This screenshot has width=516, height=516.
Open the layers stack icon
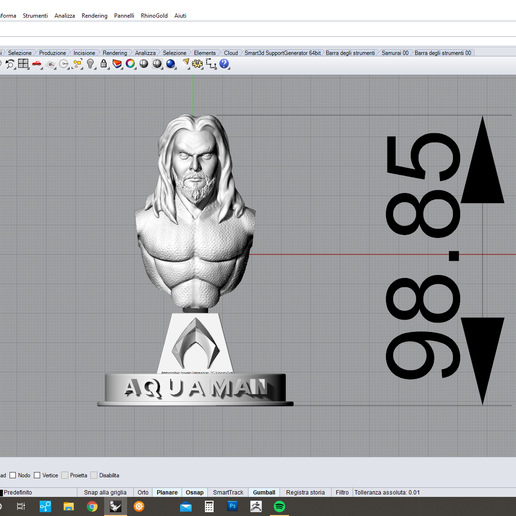117,64
